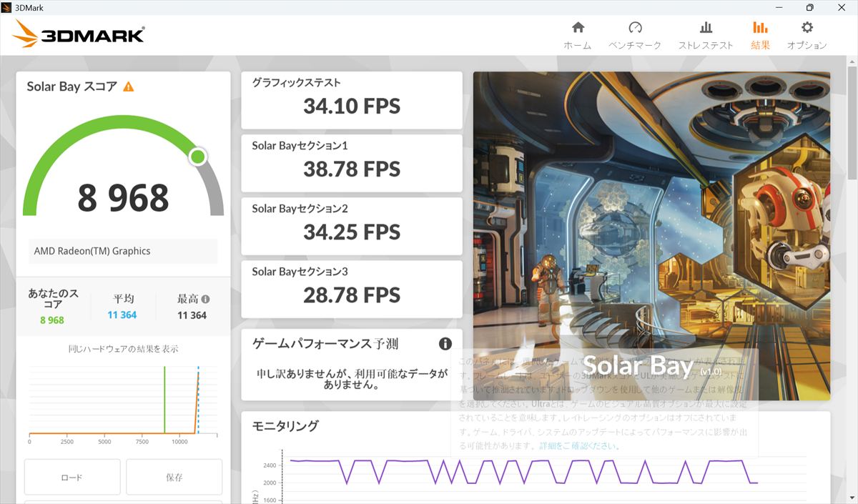This screenshot has width=858, height=504.
Task: Open the ストレステスト tab
Action: (x=706, y=36)
